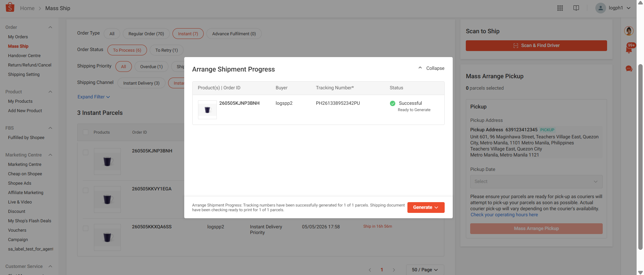Viewport: 644px width, 275px height.
Task: Select Advance Fulfilment (0) filter
Action: click(234, 34)
